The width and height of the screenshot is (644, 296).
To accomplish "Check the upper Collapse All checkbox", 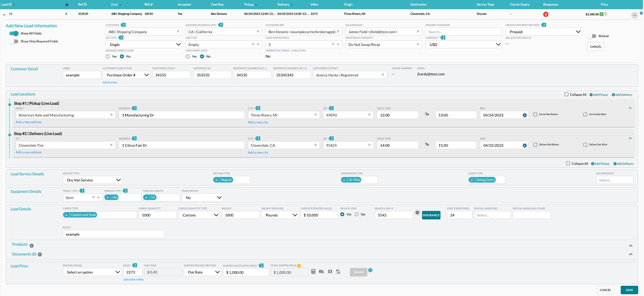I will coord(566,94).
